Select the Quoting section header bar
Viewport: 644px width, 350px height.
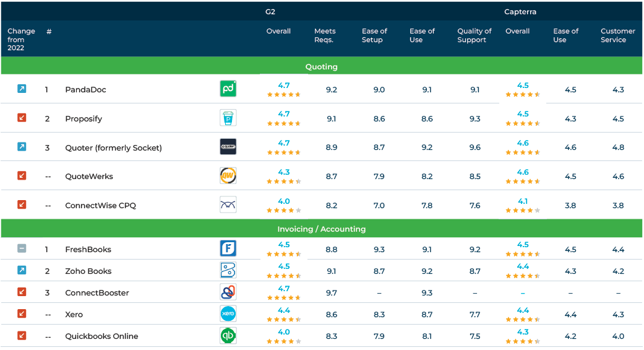click(322, 66)
